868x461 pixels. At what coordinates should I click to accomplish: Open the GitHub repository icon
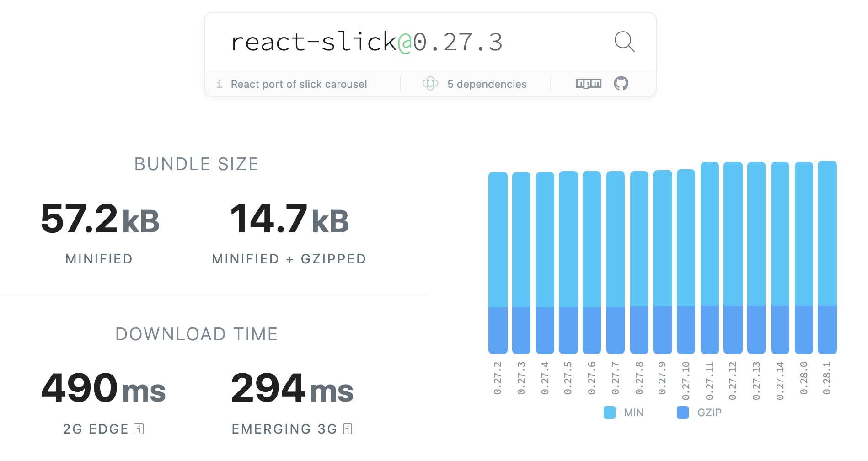point(621,83)
